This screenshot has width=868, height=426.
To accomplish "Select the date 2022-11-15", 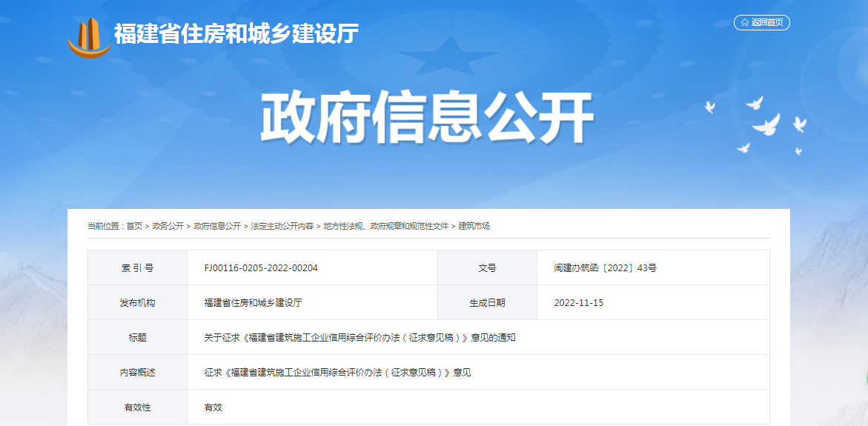I will click(x=579, y=302).
